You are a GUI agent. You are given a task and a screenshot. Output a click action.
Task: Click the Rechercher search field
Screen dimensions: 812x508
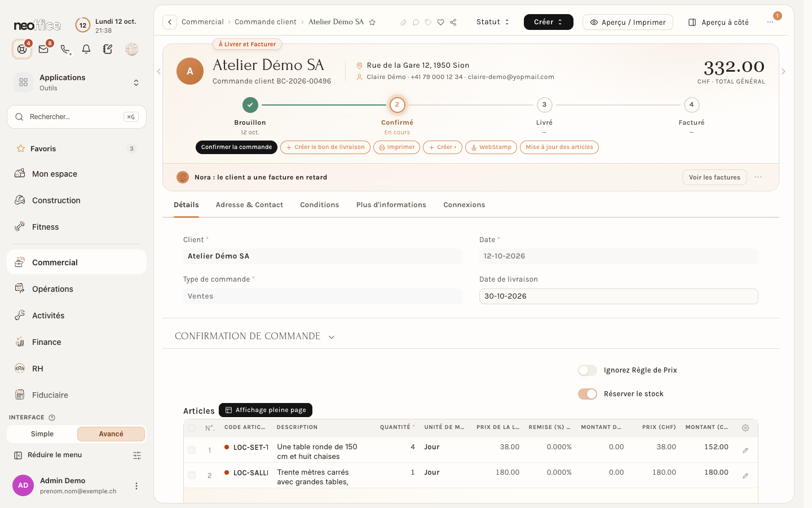tap(77, 117)
